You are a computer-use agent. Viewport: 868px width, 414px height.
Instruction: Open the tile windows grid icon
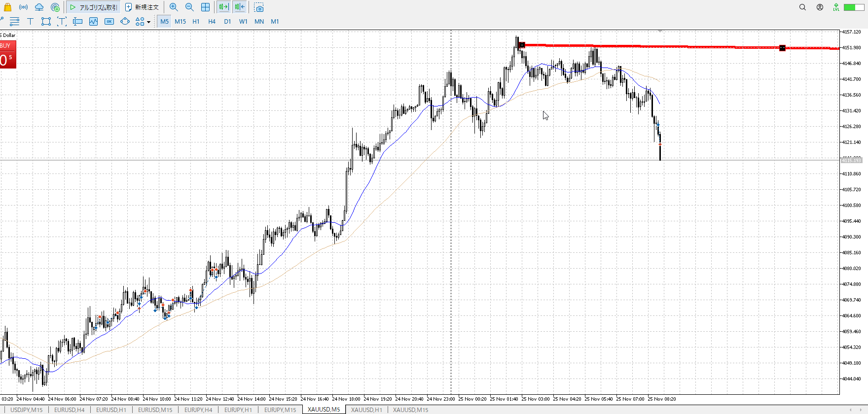(x=205, y=7)
